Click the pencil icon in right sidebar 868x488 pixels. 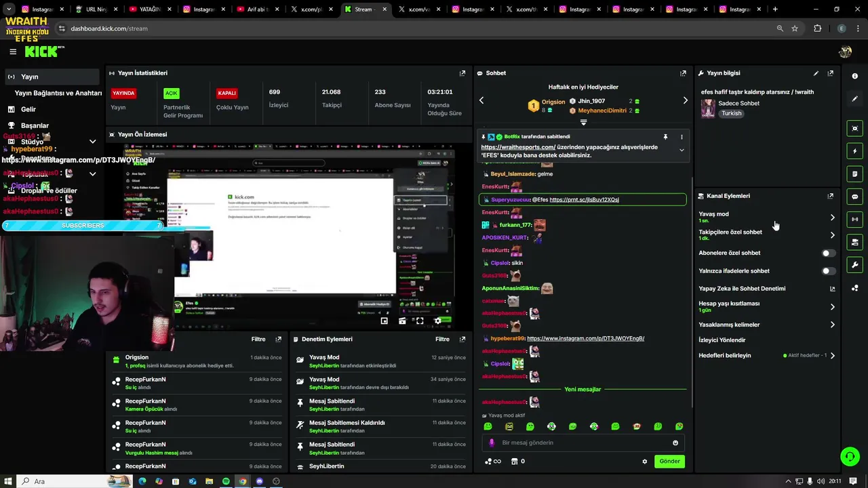pos(854,99)
